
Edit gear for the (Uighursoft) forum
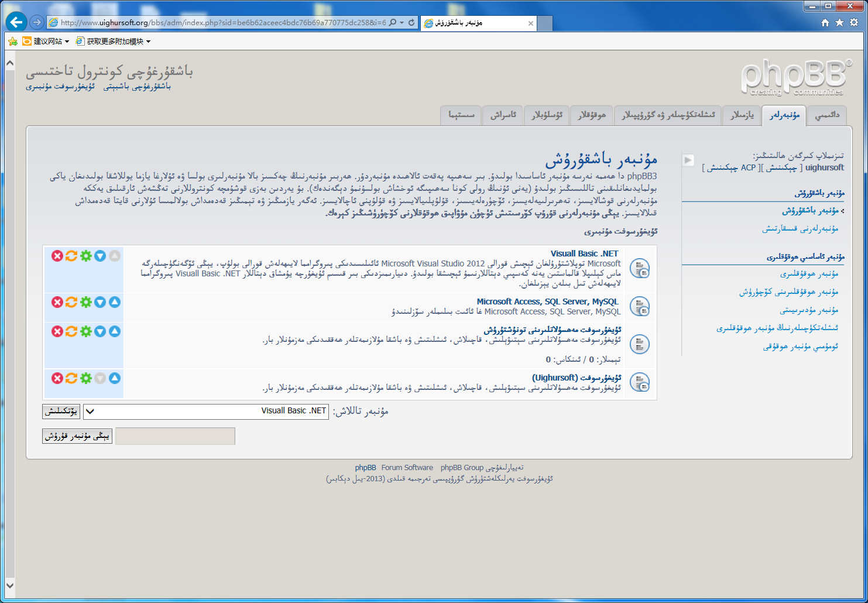click(x=86, y=378)
